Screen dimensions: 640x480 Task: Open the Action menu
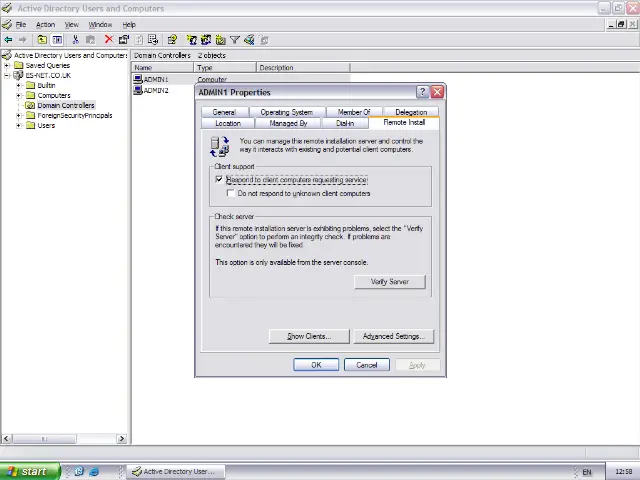tap(45, 24)
